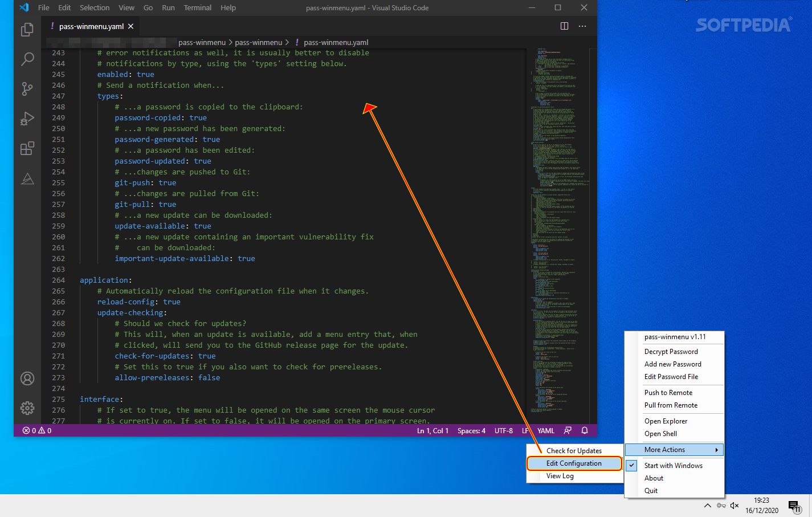
Task: Click line number 264 in gutter
Action: [58, 280]
